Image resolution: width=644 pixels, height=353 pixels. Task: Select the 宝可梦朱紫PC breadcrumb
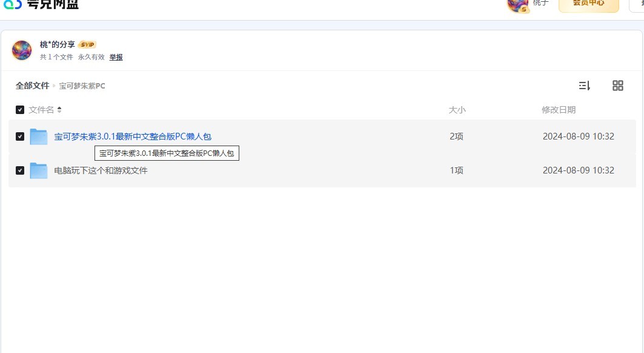[82, 86]
